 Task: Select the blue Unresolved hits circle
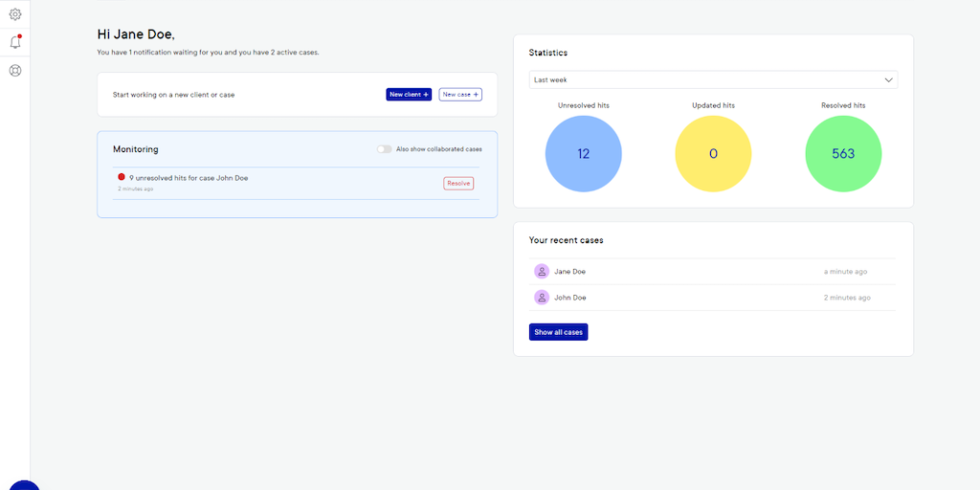[x=584, y=154]
